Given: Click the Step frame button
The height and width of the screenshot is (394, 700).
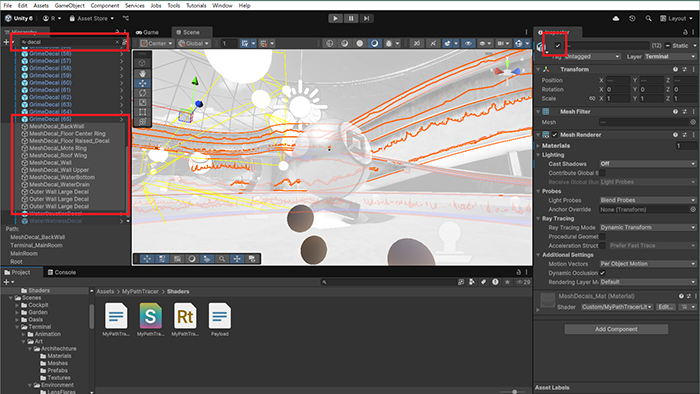Looking at the screenshot, I should tap(366, 18).
